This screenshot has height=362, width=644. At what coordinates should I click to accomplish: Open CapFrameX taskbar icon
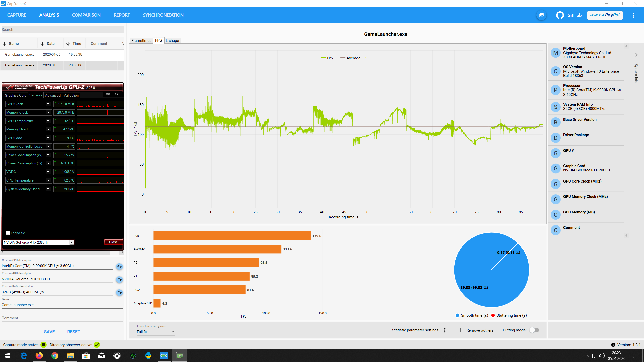click(x=164, y=356)
